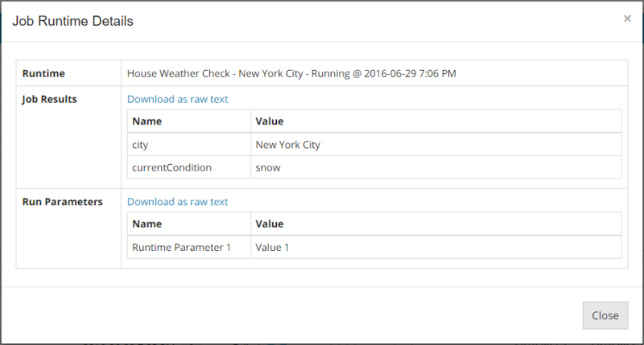Screen dimensions: 644x345
Task: Click the dimmed backdrop below the dialog
Action: [322, 341]
